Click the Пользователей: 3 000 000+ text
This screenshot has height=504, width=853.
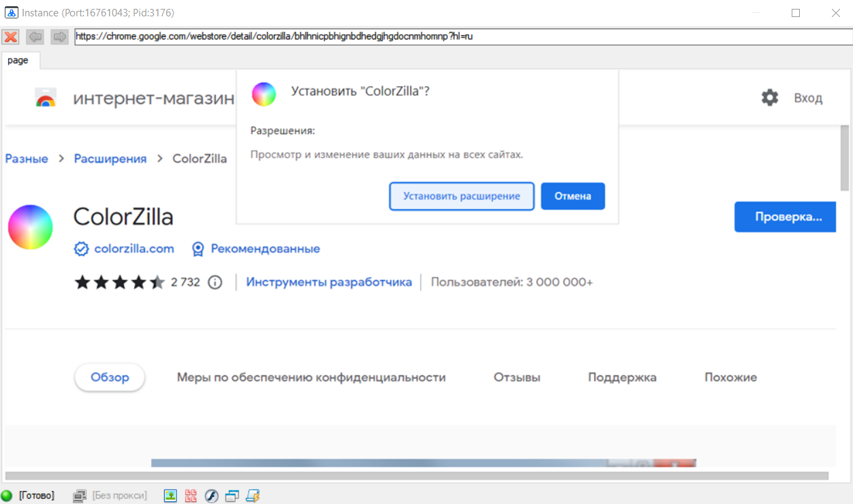(x=512, y=282)
